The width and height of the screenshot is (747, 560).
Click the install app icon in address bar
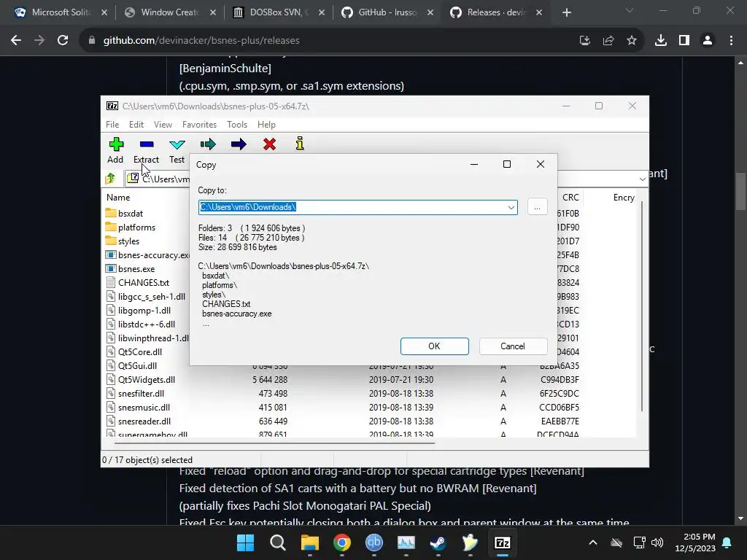pyautogui.click(x=585, y=41)
